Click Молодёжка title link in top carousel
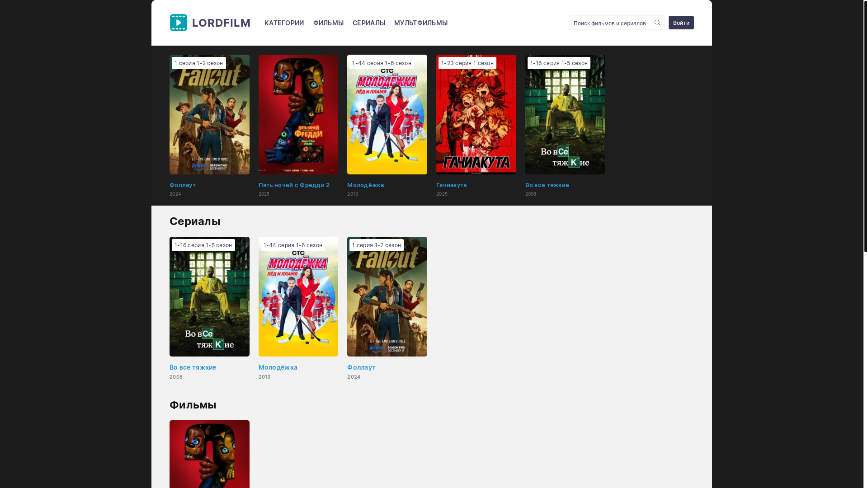The width and height of the screenshot is (868, 488). [x=365, y=185]
